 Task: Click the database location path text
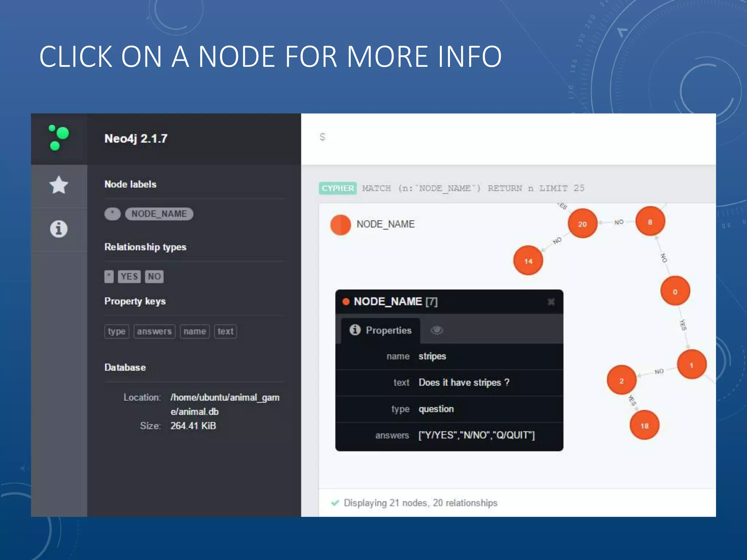pos(225,404)
